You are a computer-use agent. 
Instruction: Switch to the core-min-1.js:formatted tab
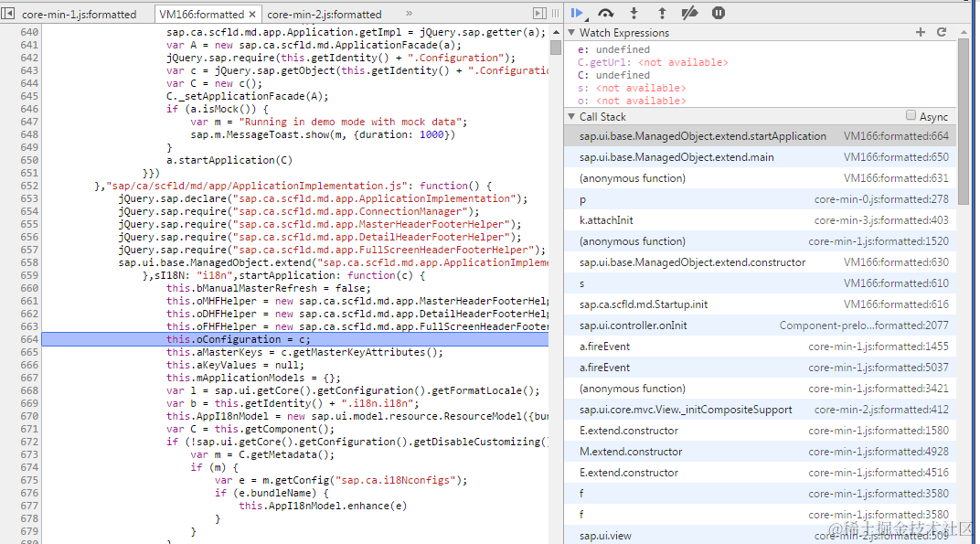tap(79, 14)
